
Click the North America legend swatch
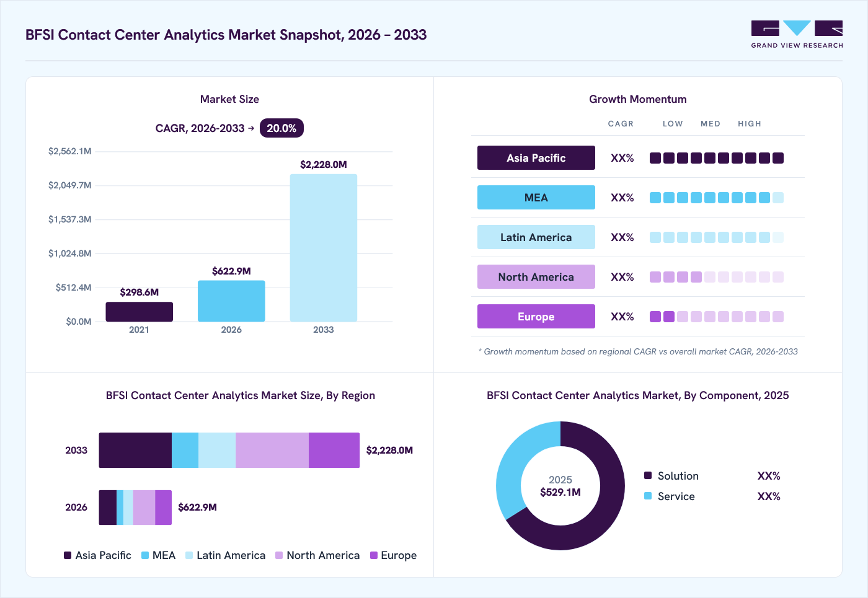[x=279, y=555]
